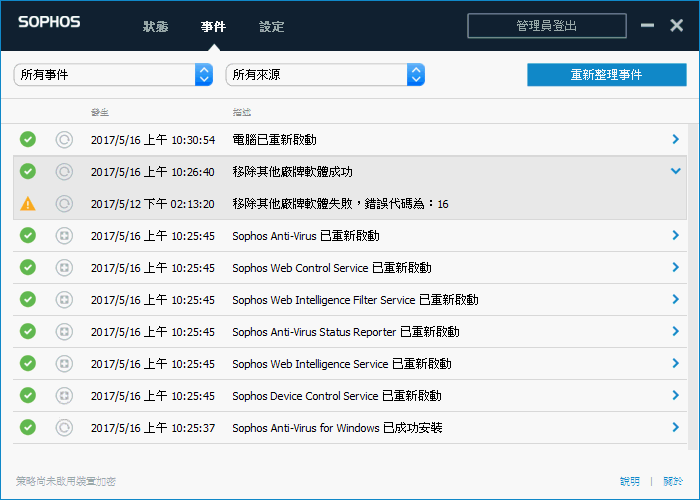This screenshot has height=500, width=700.
Task: Open the 說明 help link
Action: point(629,482)
